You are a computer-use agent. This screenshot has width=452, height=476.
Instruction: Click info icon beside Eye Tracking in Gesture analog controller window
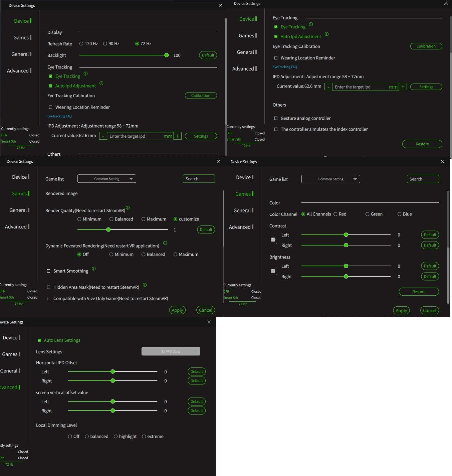coord(311,24)
